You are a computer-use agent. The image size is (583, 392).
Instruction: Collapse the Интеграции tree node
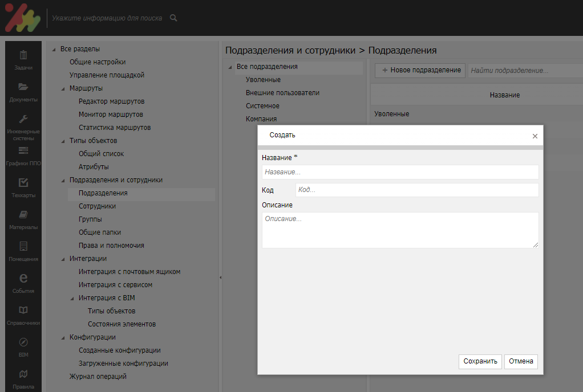point(63,259)
